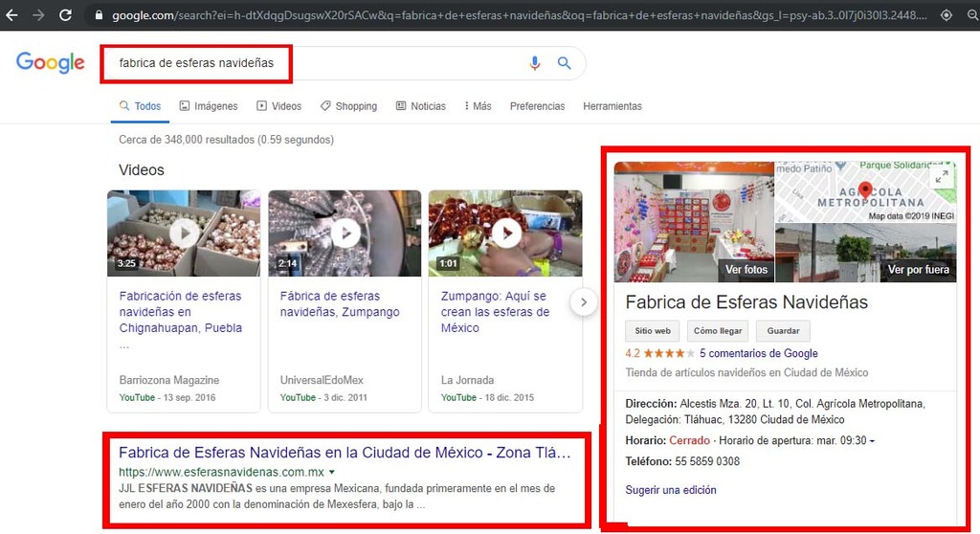980x534 pixels.
Task: Click the Cómo llegar button
Action: coord(718,331)
